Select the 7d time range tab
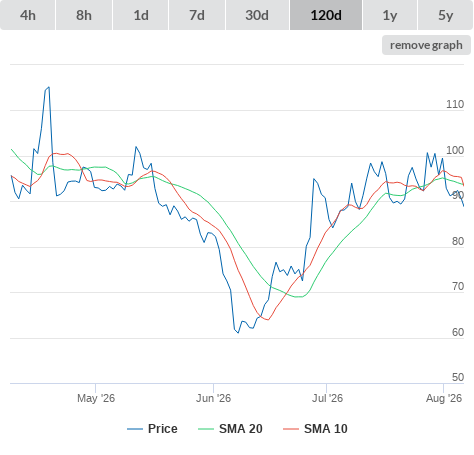This screenshot has height=455, width=474. [x=197, y=15]
